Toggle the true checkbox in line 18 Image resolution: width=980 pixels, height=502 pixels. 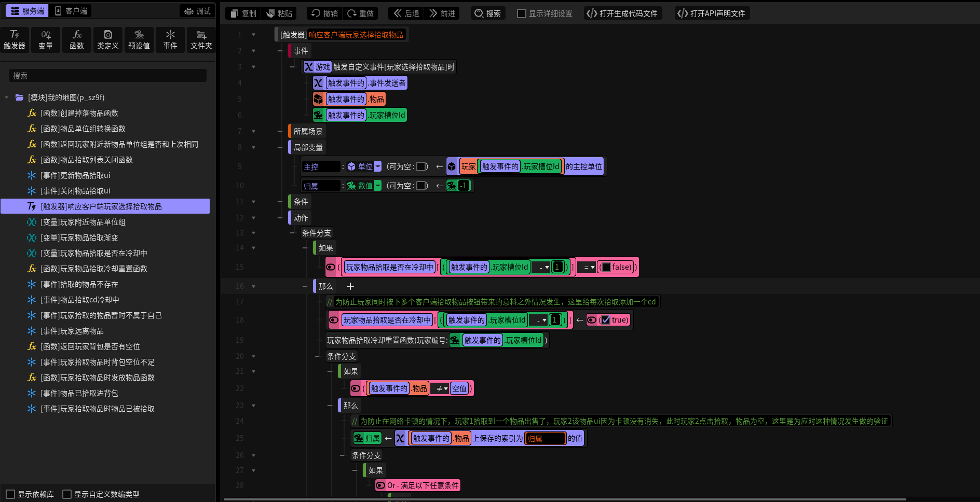[606, 320]
